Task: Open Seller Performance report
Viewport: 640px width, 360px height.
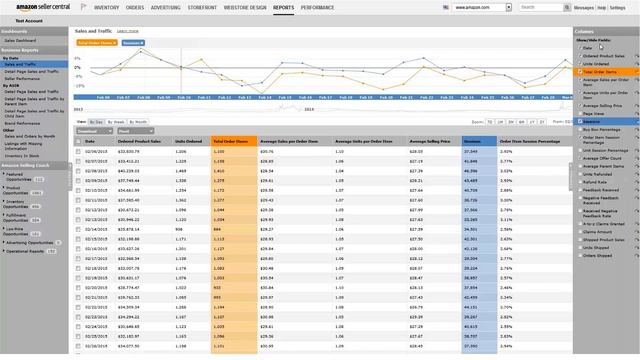Action: tap(22, 78)
